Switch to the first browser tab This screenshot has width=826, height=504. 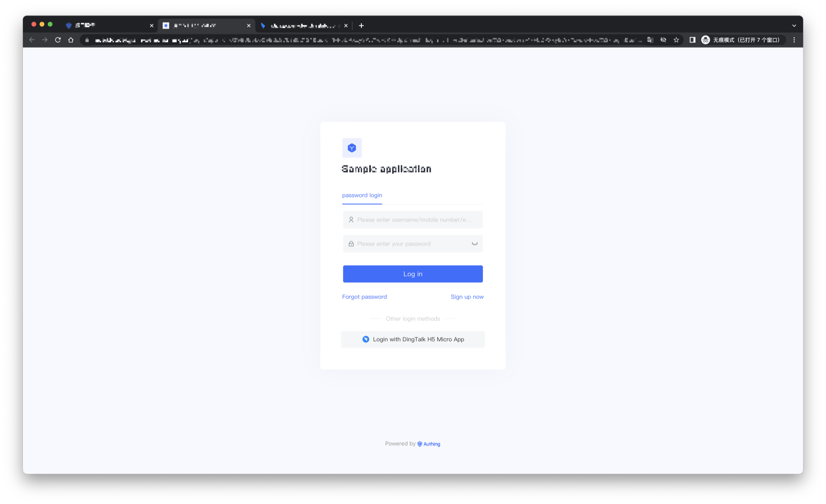pyautogui.click(x=108, y=25)
